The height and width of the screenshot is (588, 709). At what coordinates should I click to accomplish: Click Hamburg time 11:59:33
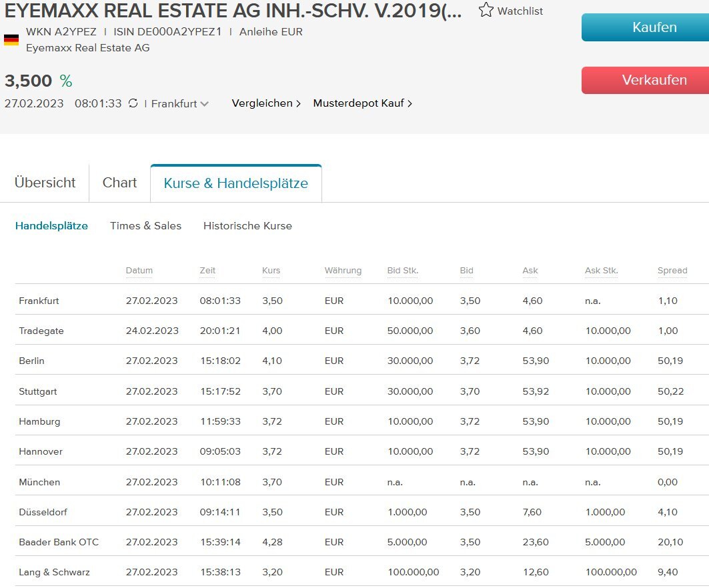pos(220,421)
